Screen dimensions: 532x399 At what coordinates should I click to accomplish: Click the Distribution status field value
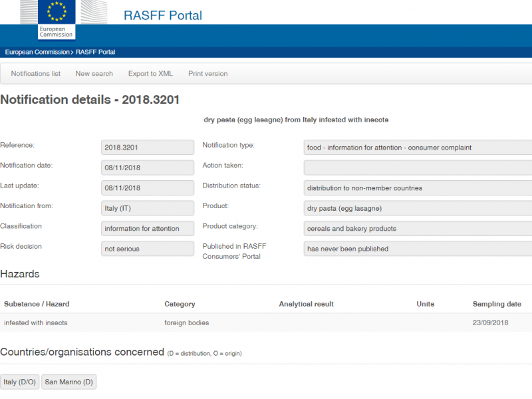coord(418,188)
